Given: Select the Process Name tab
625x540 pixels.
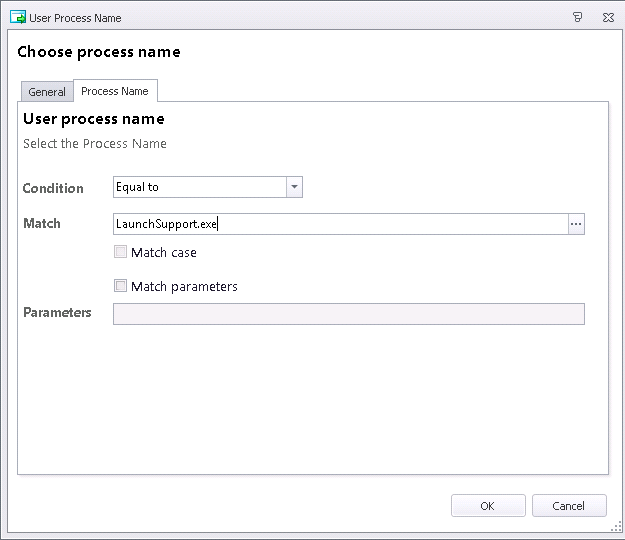Looking at the screenshot, I should point(115,91).
